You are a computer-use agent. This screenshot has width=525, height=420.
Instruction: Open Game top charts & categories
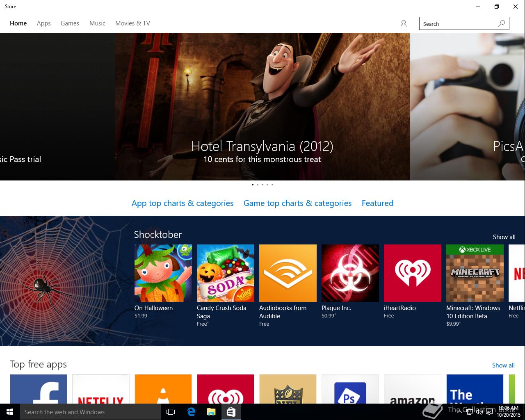point(297,203)
